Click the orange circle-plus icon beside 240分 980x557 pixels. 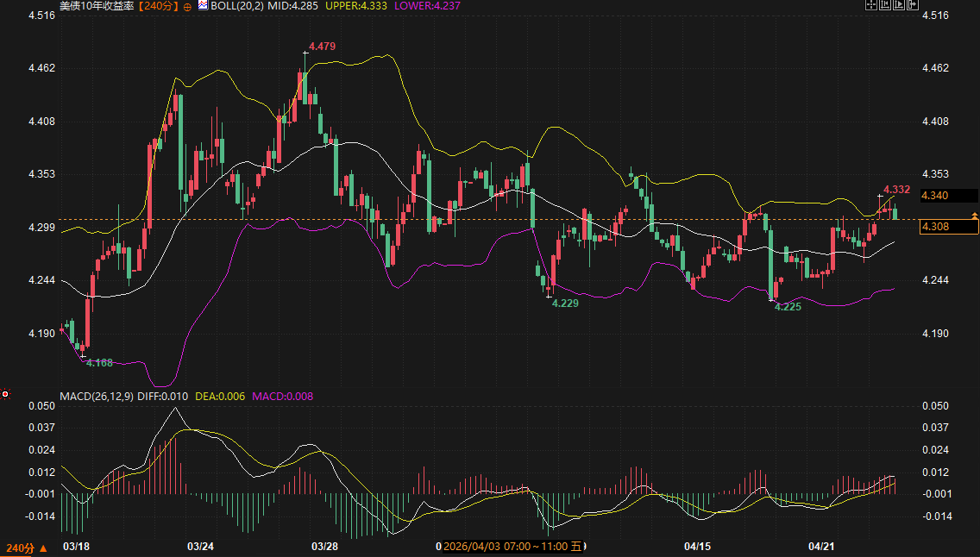click(188, 6)
